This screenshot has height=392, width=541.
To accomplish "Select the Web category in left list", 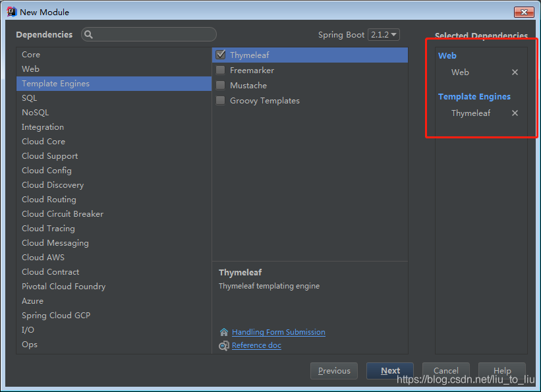I will click(114, 69).
